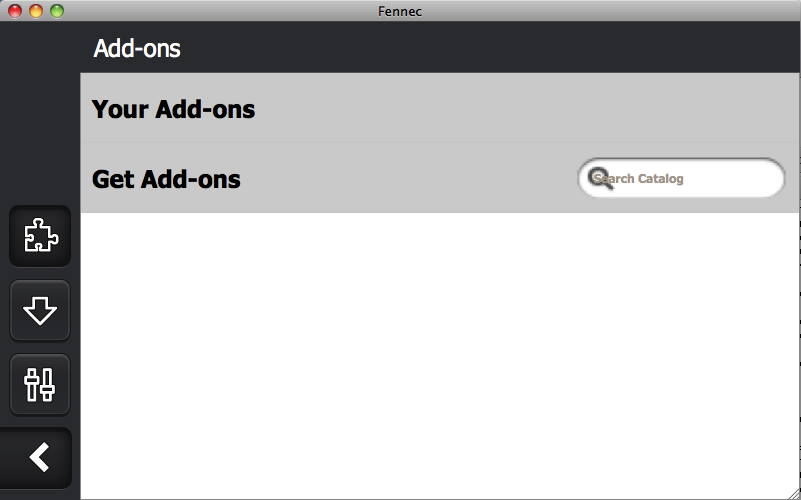801x500 pixels.
Task: Expand the Your Add-ons section header
Action: click(x=439, y=108)
